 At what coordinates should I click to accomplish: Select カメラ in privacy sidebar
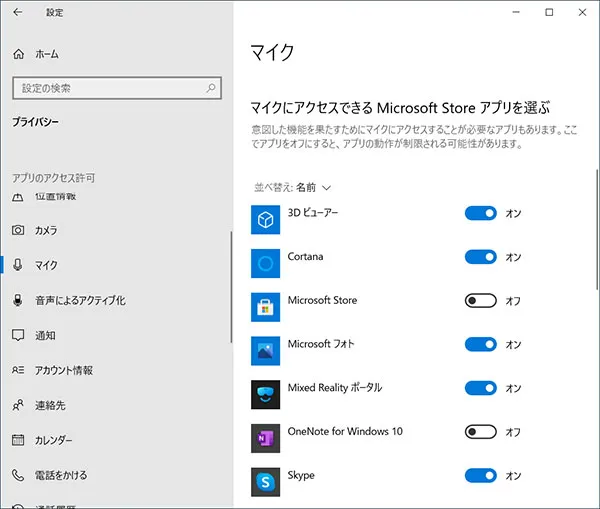[46, 230]
